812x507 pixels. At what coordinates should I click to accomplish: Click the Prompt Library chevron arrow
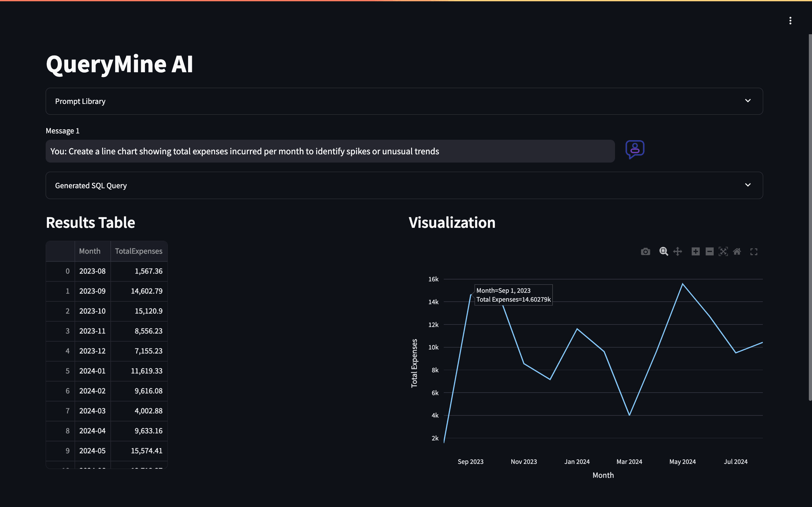click(748, 101)
